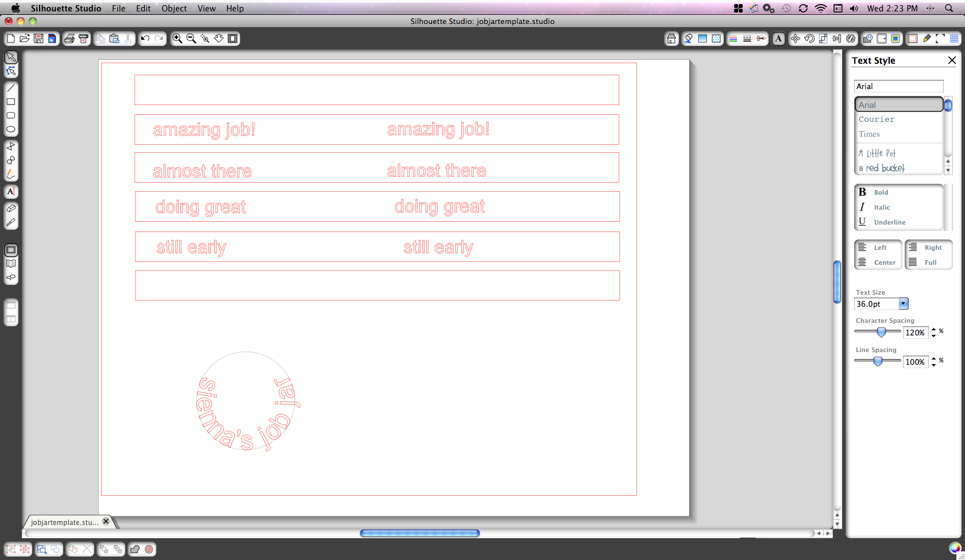Image resolution: width=965 pixels, height=560 pixels.
Task: Adjust the Character Spacing slider
Action: point(881,332)
